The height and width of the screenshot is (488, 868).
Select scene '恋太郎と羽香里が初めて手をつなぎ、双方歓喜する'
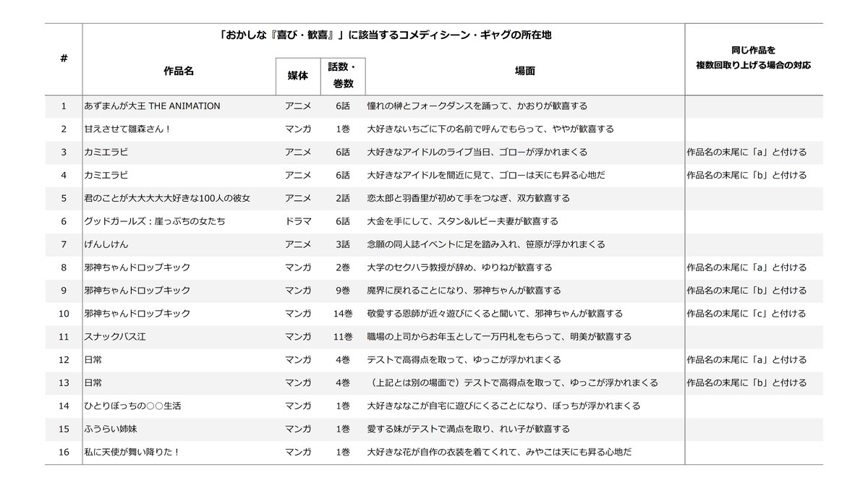click(x=469, y=198)
